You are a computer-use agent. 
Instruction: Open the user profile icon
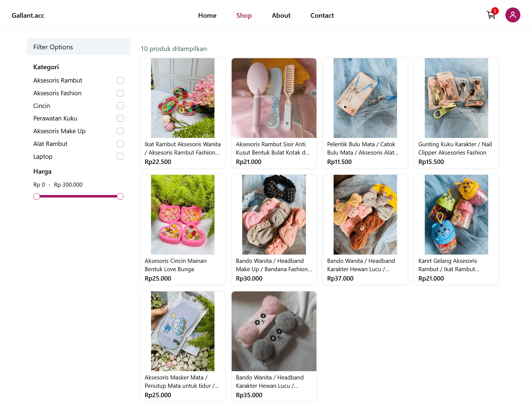click(513, 15)
